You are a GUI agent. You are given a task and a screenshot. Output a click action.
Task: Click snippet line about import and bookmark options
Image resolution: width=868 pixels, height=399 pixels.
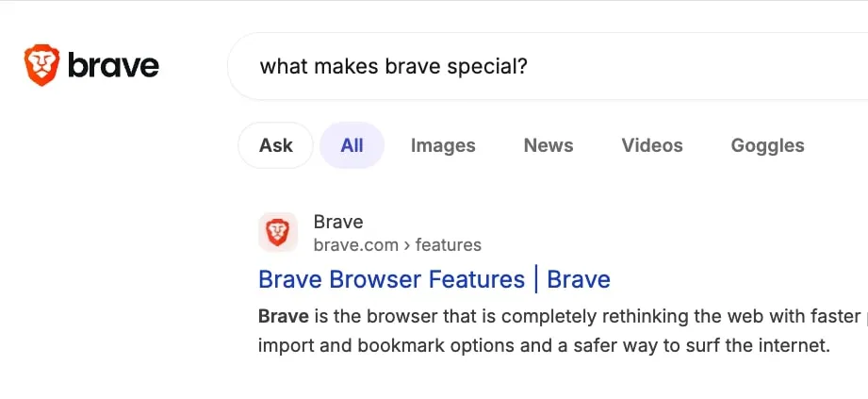point(545,346)
